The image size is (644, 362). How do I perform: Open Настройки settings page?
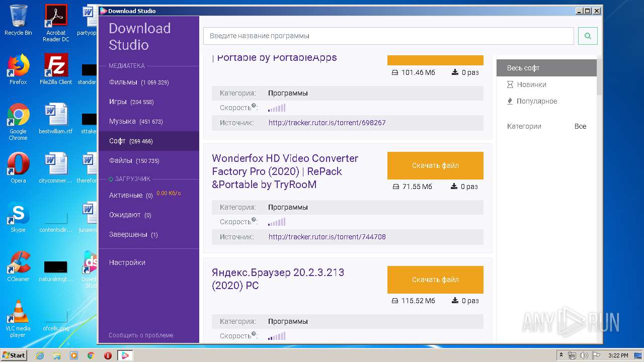tap(127, 262)
